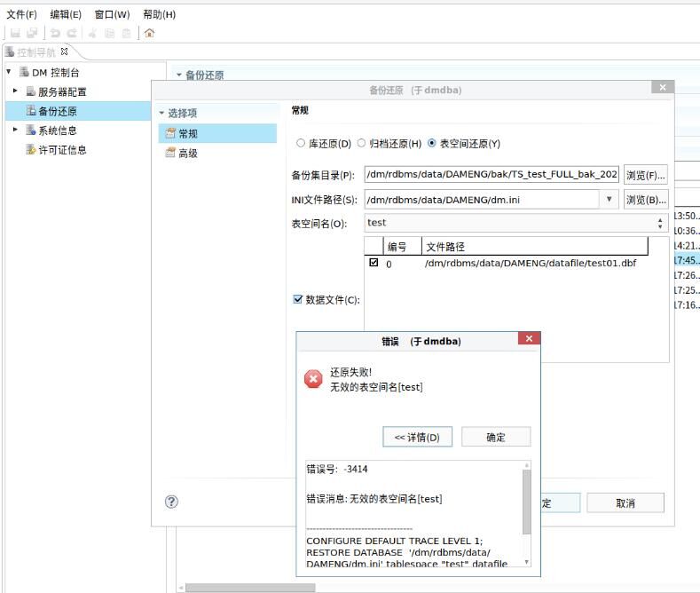Open the 帮助(H) menu
700x593 pixels.
160,15
